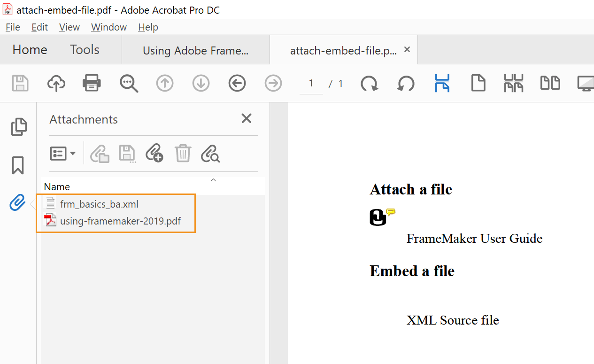Add a new attachment with the paperclip-plus icon
Image resolution: width=594 pixels, height=364 pixels.
[x=154, y=153]
